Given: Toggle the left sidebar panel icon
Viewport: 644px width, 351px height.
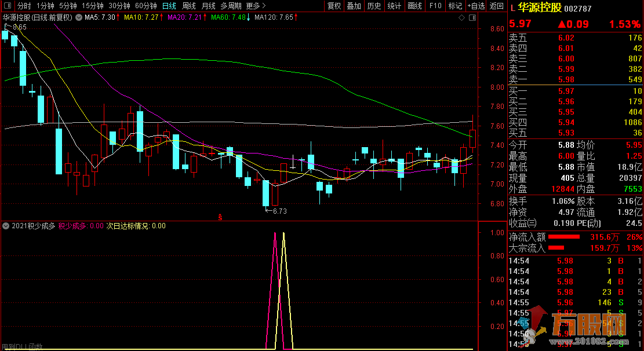Looking at the screenshot, I should tap(8, 6).
